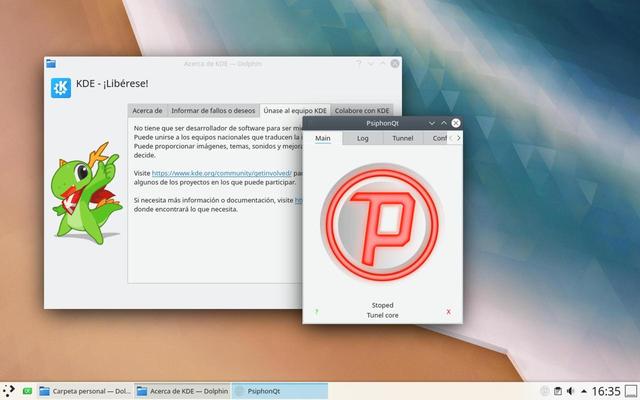
Task: Click the show desktop button
Action: tap(631, 391)
